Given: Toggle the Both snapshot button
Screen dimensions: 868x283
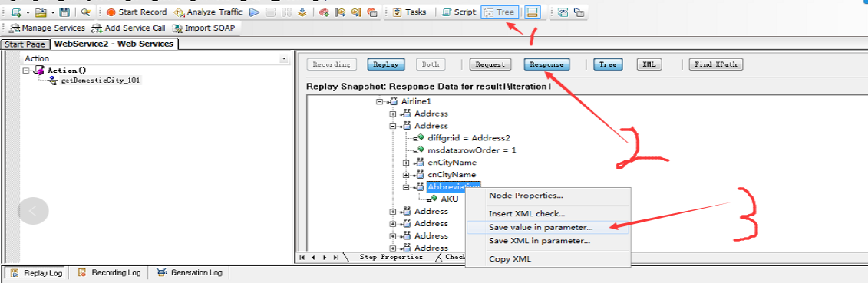Looking at the screenshot, I should tap(431, 64).
